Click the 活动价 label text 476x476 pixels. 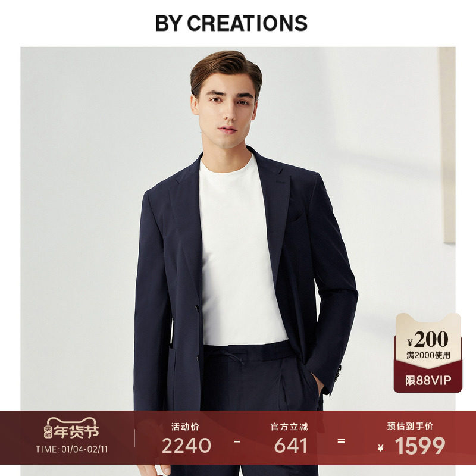point(185,427)
